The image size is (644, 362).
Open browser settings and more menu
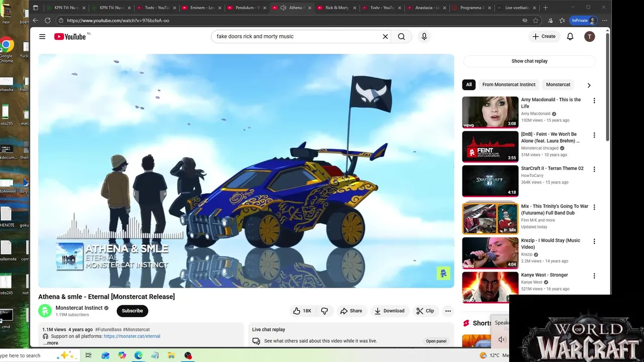click(x=605, y=20)
